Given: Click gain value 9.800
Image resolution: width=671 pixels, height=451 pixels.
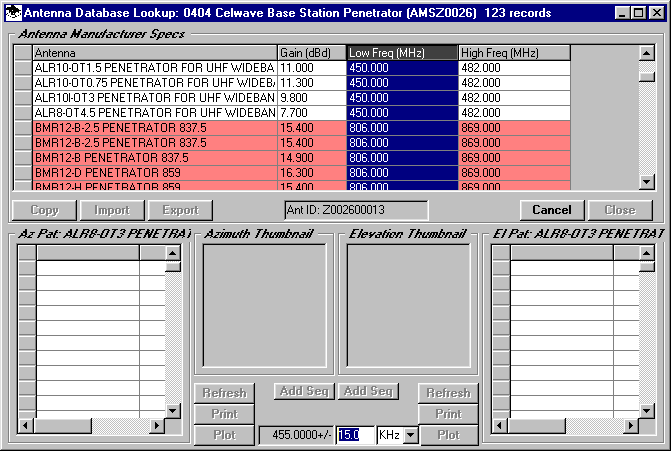Looking at the screenshot, I should [312, 98].
